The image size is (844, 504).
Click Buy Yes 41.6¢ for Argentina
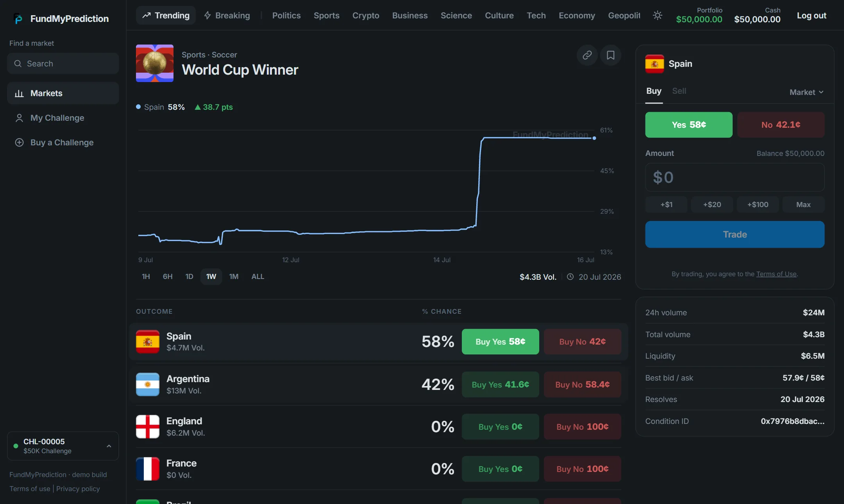(x=500, y=384)
